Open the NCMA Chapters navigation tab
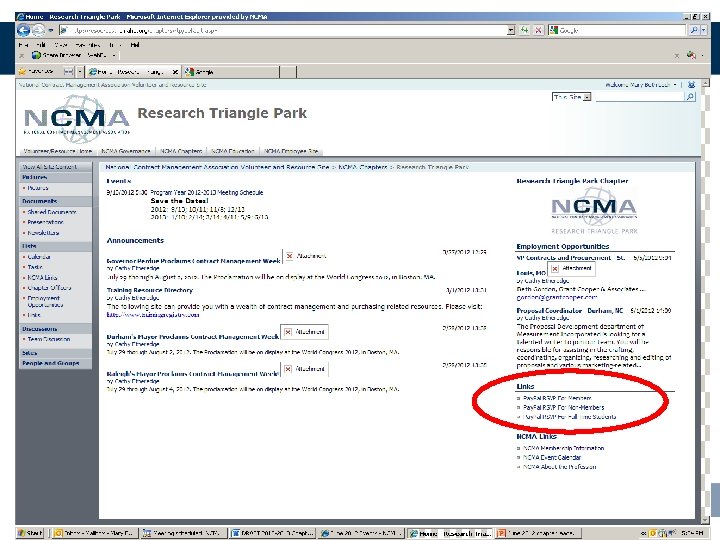This screenshot has width=720, height=540. tap(181, 151)
